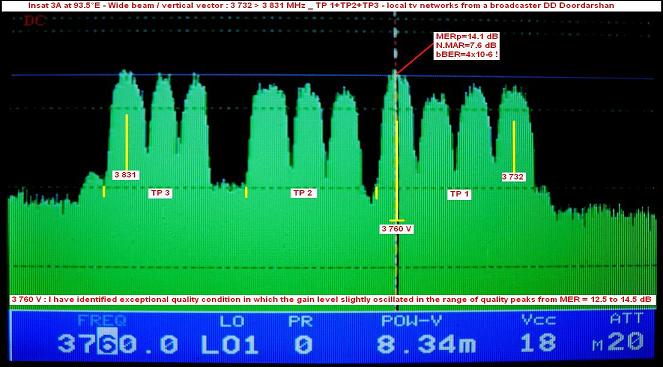Select the L01 local oscillator value

pyautogui.click(x=230, y=344)
